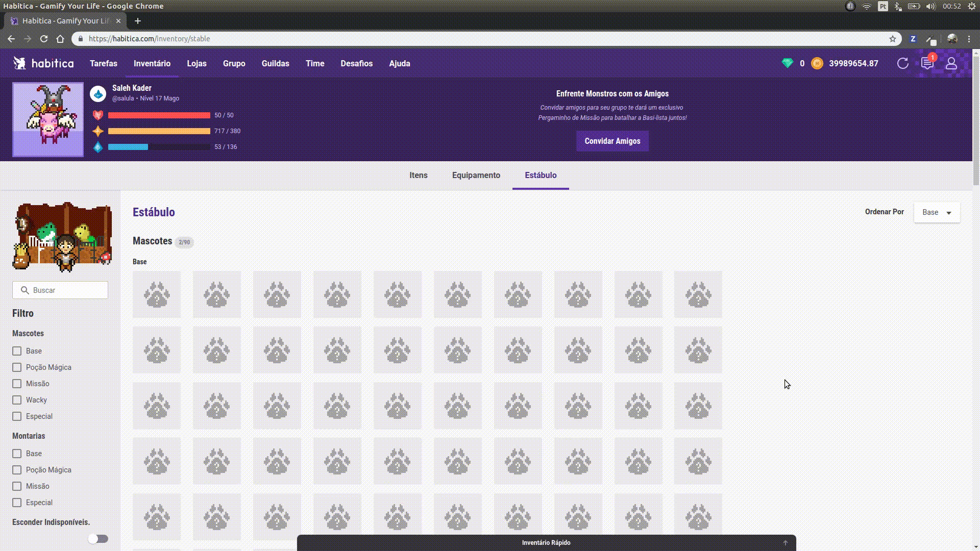Toggle Esconder Indisponíveis switch
980x551 pixels.
(x=98, y=539)
